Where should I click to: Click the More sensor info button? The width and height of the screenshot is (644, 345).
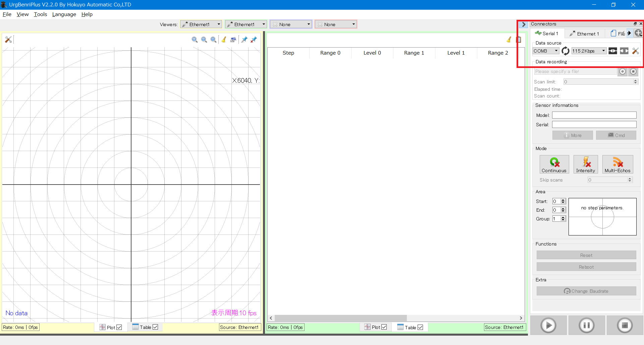573,135
